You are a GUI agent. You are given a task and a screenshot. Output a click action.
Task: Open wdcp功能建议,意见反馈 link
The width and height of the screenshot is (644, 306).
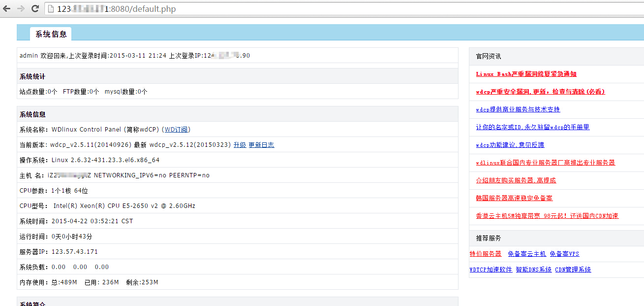coord(510,145)
